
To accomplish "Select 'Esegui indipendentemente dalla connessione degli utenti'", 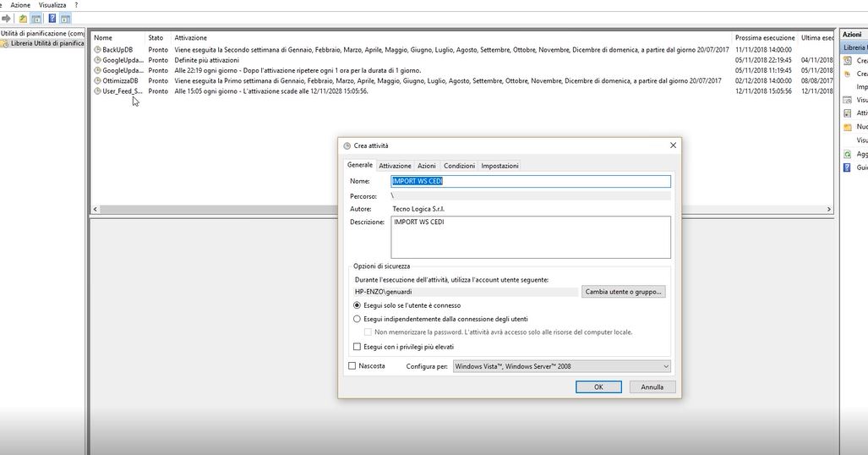I will pos(357,319).
